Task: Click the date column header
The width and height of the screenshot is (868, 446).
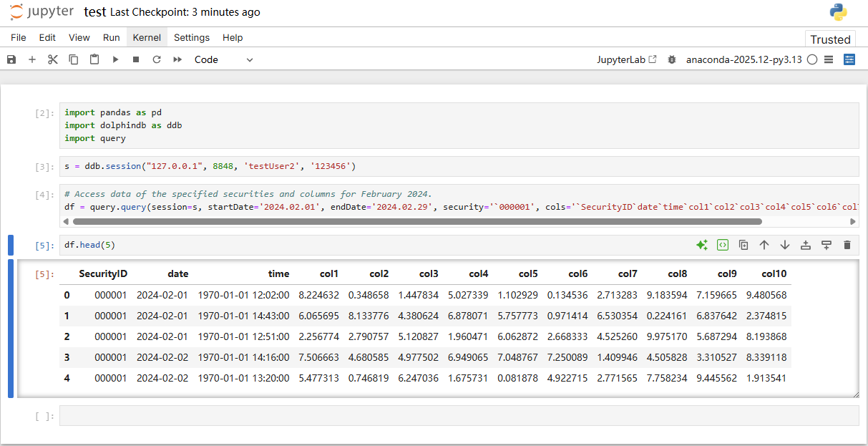Action: [x=178, y=273]
